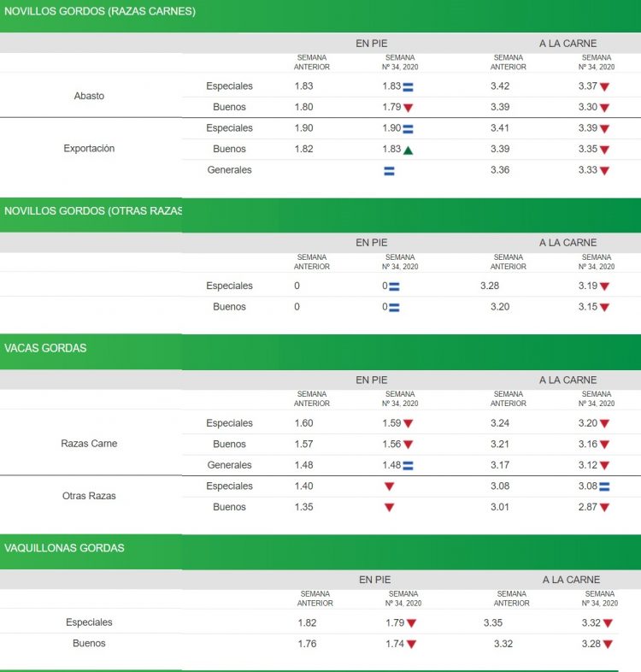This screenshot has height=672, width=641.
Task: Click the red down arrow next to Vaquillonas 1.74
Action: [411, 645]
